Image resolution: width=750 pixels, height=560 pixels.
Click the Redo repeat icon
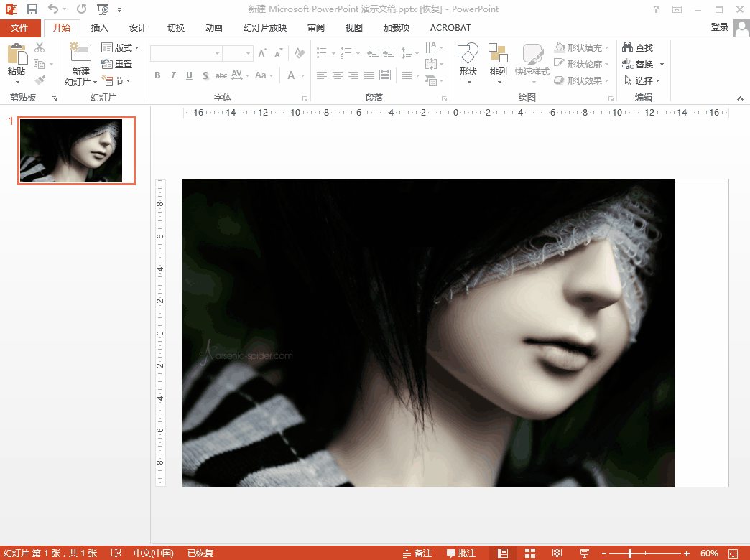82,9
